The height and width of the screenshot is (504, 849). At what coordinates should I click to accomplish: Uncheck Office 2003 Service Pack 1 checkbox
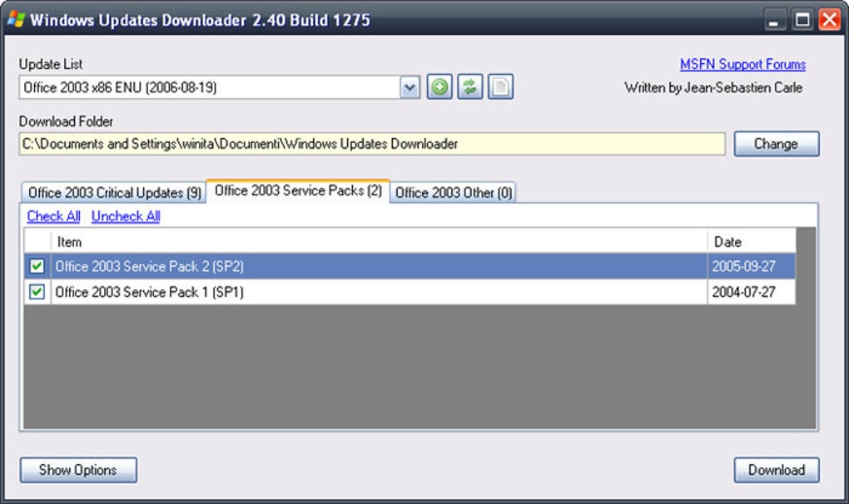pos(37,292)
